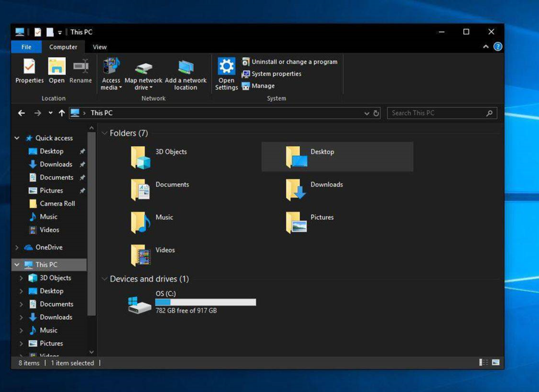Switch to large icons view in status bar
The image size is (539, 392).
tap(495, 363)
